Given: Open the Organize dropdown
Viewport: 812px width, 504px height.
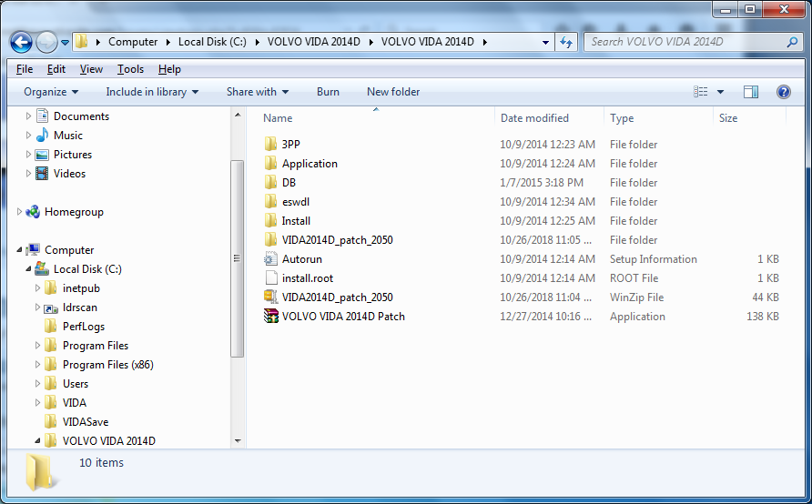Looking at the screenshot, I should (51, 92).
